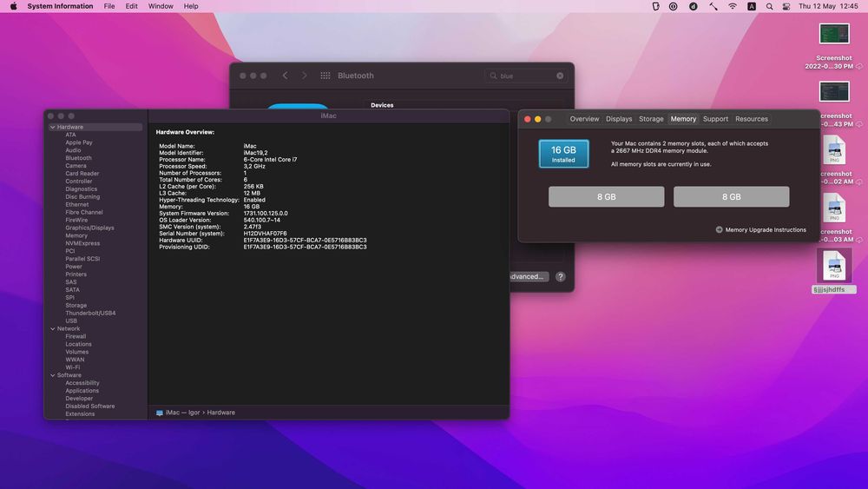Click the Bitwarden shield menu bar icon
868x489 pixels.
click(x=655, y=6)
